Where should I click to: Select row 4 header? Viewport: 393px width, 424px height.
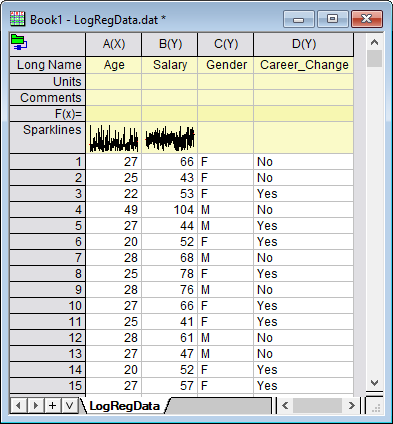[47, 210]
